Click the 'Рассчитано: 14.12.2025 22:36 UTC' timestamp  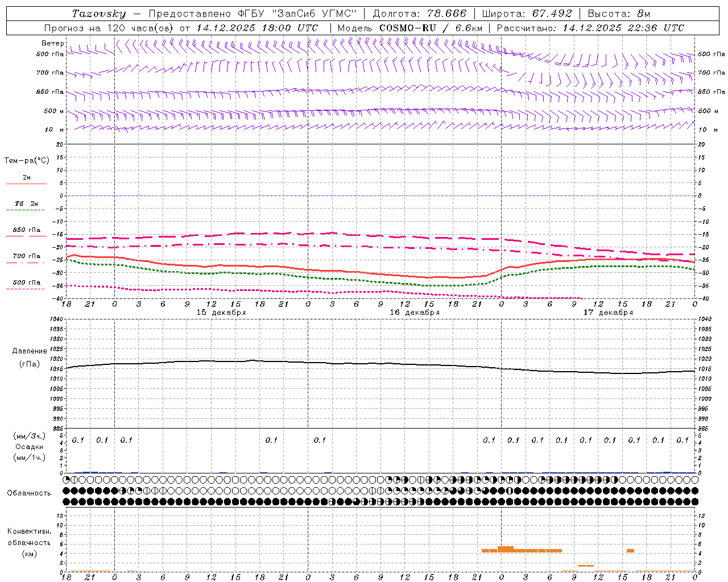click(x=590, y=28)
